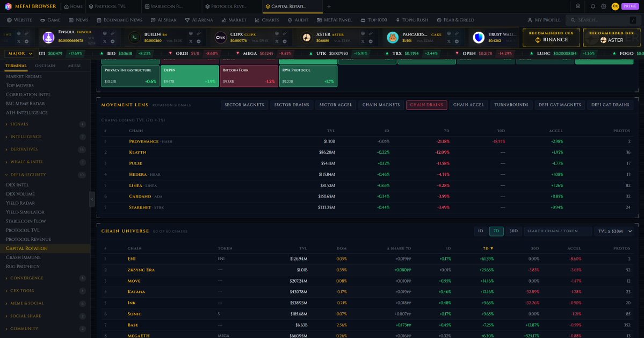
Task: Open the Provenance chain link
Action: pyautogui.click(x=143, y=141)
